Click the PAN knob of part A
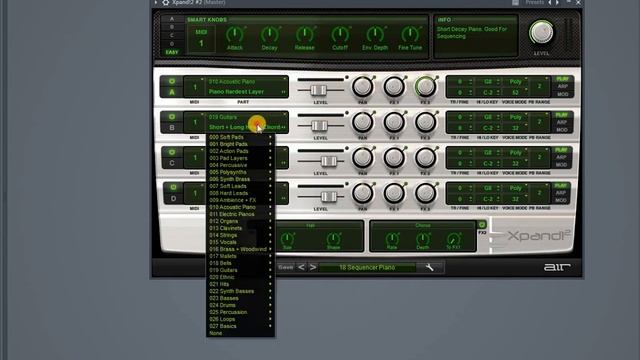 [x=362, y=87]
